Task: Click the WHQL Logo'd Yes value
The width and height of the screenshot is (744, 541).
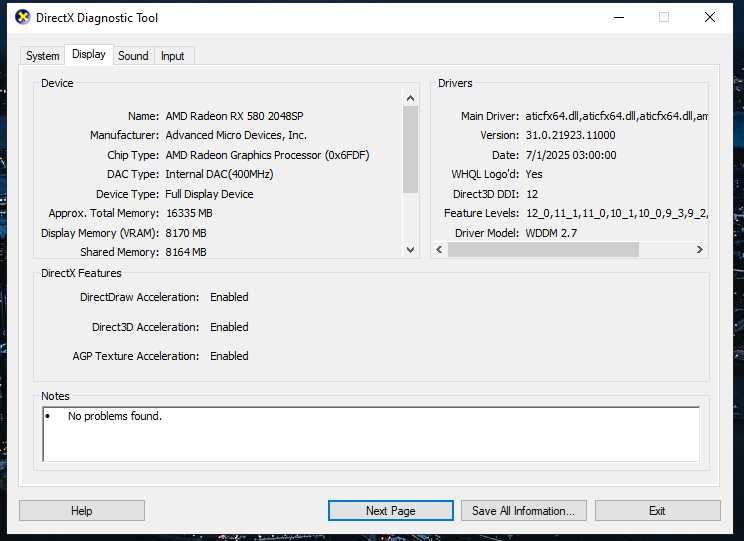Action: point(534,174)
